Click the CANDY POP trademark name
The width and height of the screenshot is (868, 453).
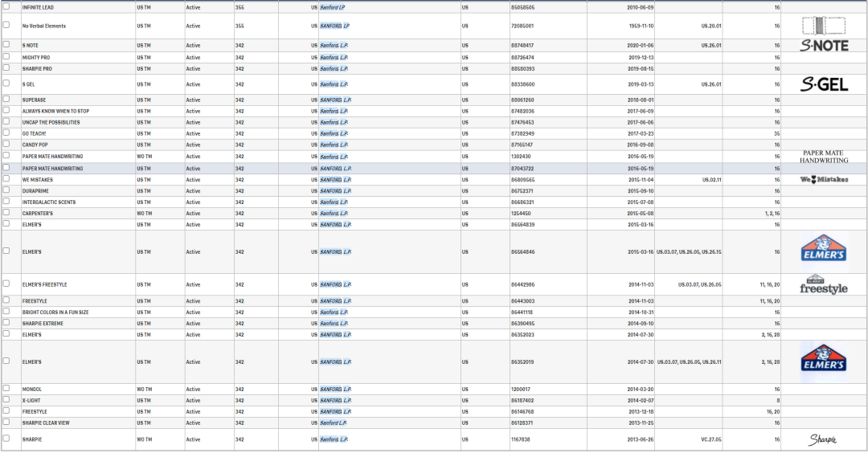[x=35, y=145]
